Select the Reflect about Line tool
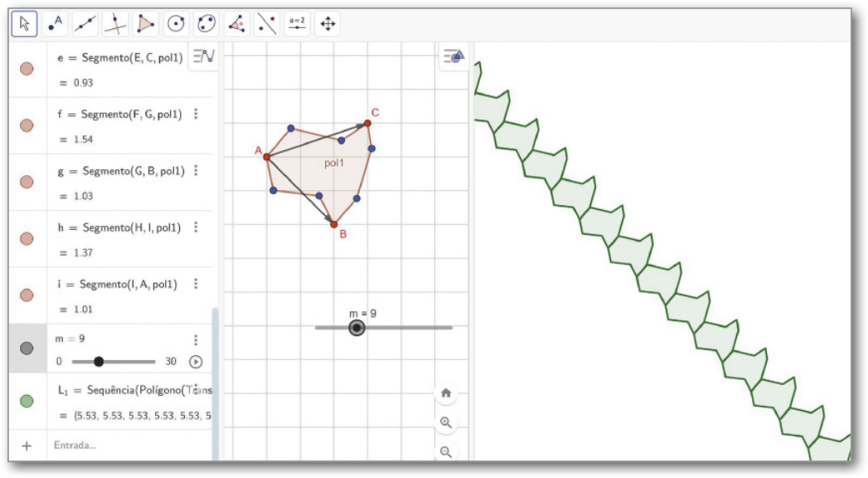 coord(267,24)
